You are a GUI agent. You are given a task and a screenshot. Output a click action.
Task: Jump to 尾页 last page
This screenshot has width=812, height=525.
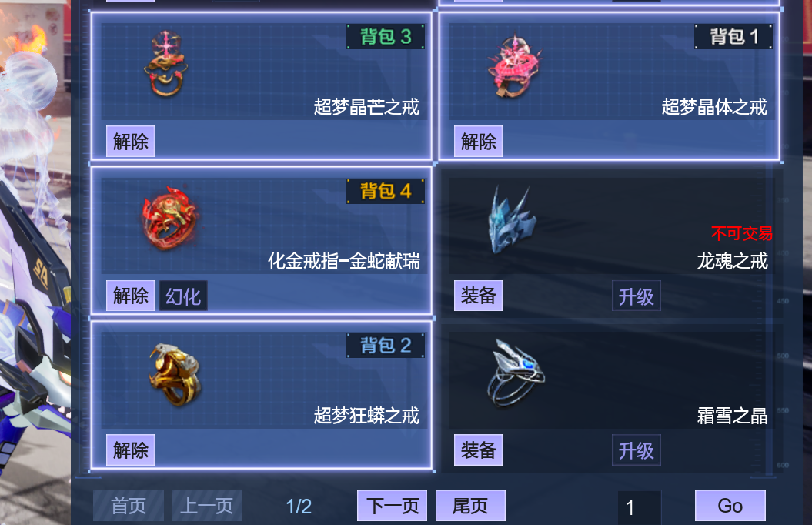point(471,506)
